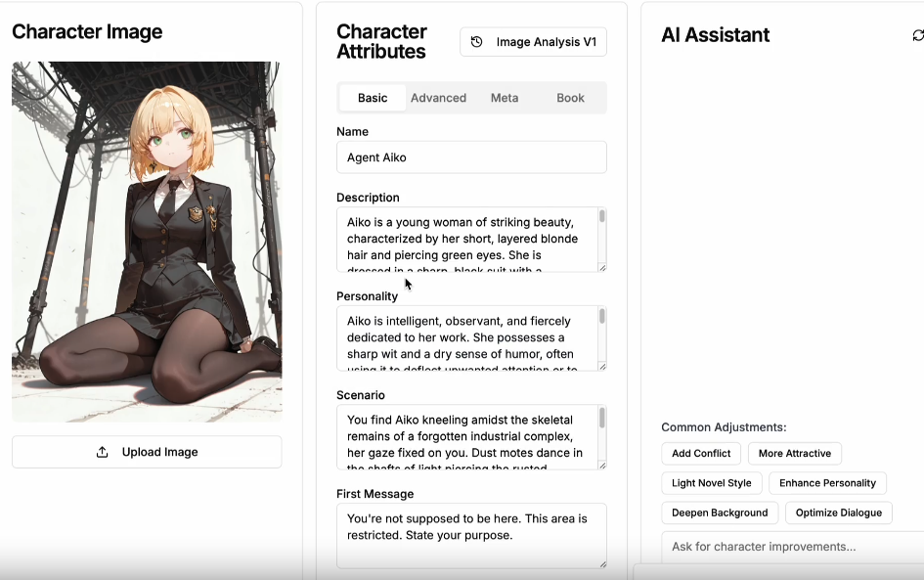Choose the More Attractive adjustment
This screenshot has width=924, height=580.
point(794,453)
